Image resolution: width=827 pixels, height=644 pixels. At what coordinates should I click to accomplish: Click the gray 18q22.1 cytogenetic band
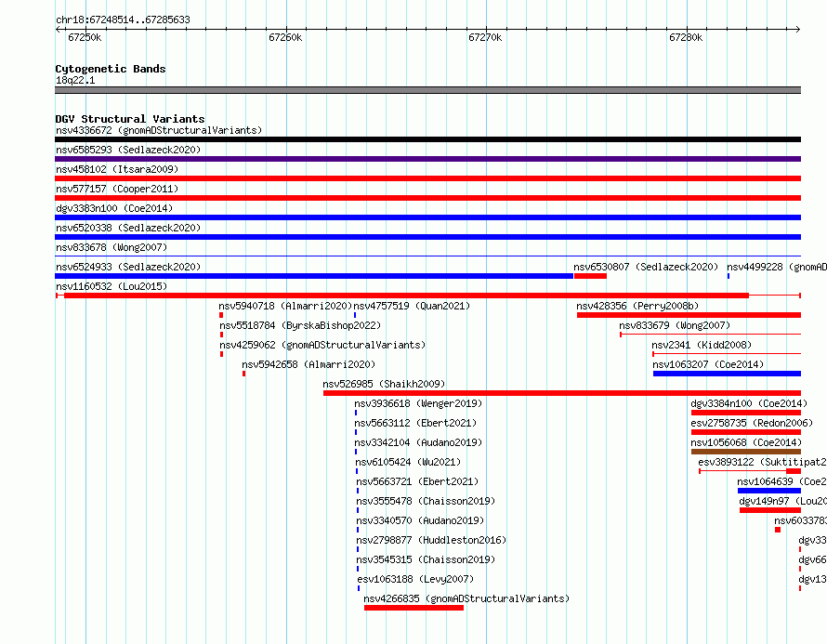pos(427,90)
